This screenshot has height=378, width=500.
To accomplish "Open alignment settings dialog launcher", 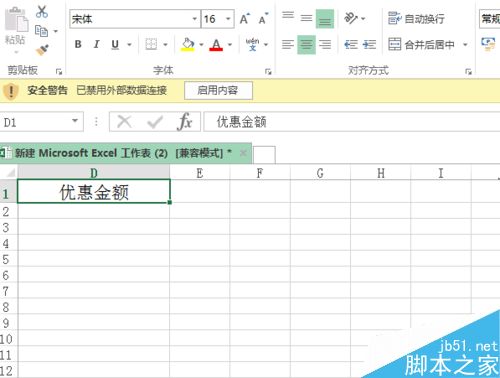I will click(468, 71).
